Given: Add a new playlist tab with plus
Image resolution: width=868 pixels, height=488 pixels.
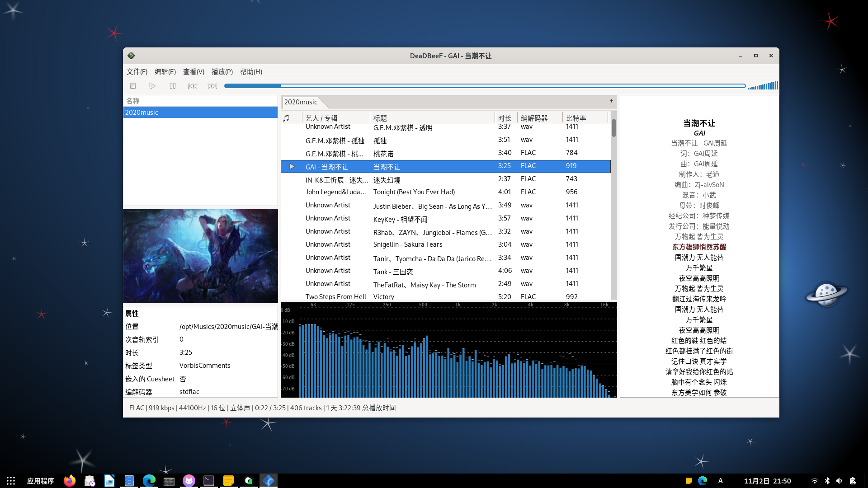Looking at the screenshot, I should (x=611, y=101).
